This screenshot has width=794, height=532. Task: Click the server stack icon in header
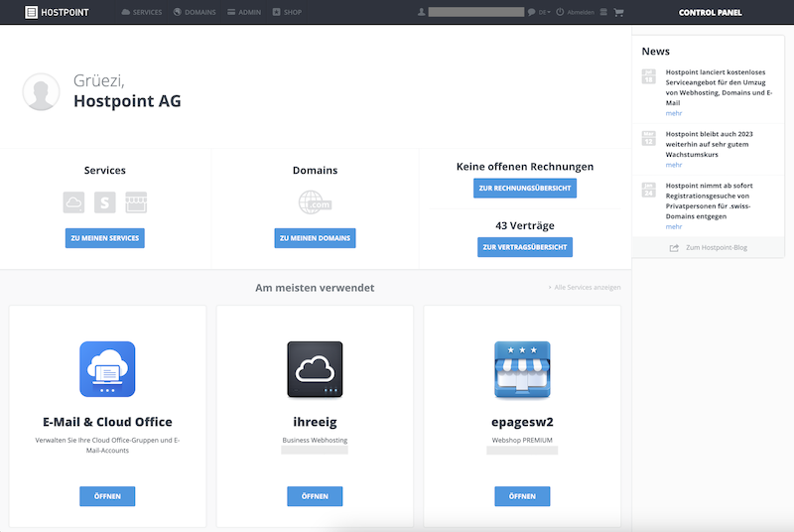(x=603, y=12)
